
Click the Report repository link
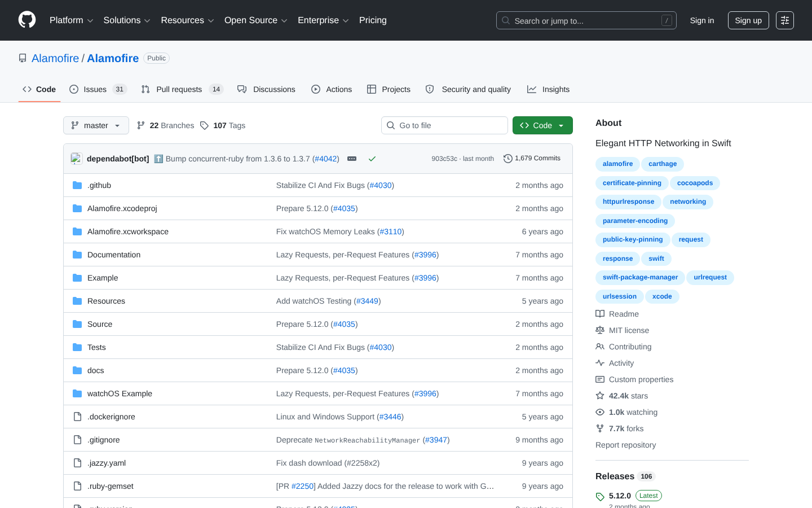click(625, 445)
